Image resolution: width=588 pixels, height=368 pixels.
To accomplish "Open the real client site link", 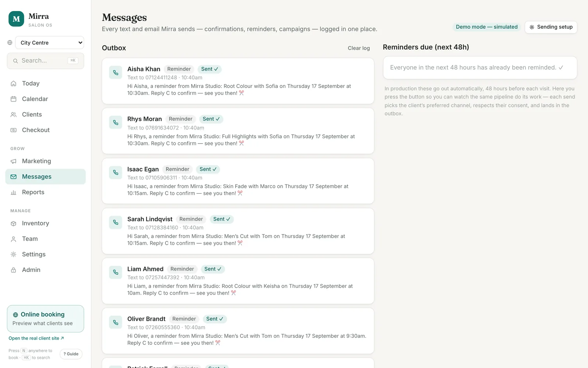I will 36,338.
